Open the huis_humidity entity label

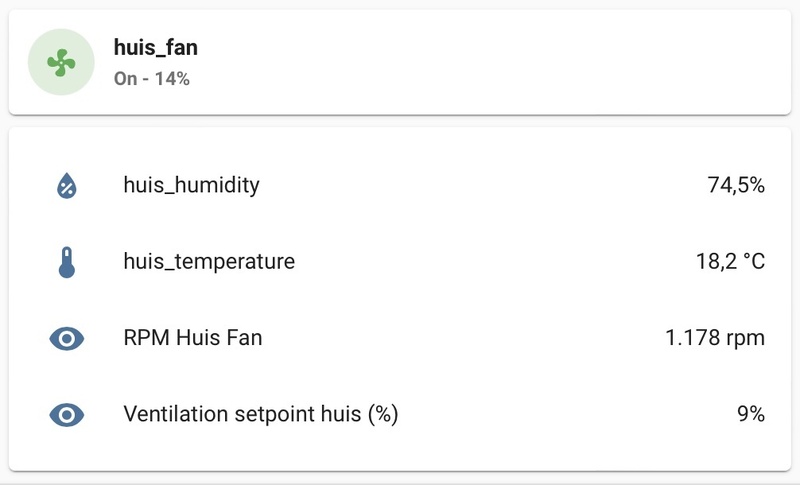(191, 185)
